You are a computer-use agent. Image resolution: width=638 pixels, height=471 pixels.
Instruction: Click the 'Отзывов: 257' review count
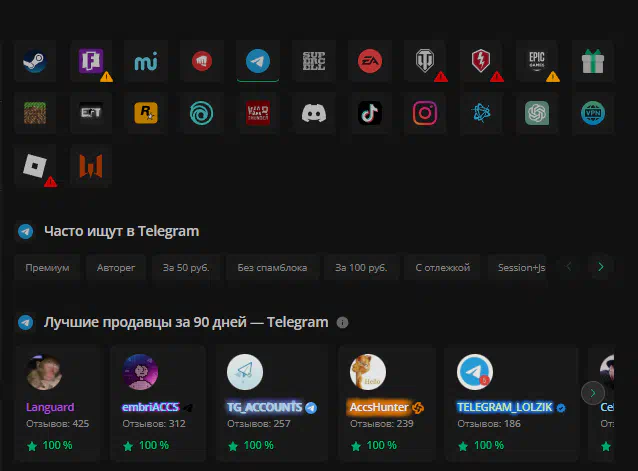[259, 424]
